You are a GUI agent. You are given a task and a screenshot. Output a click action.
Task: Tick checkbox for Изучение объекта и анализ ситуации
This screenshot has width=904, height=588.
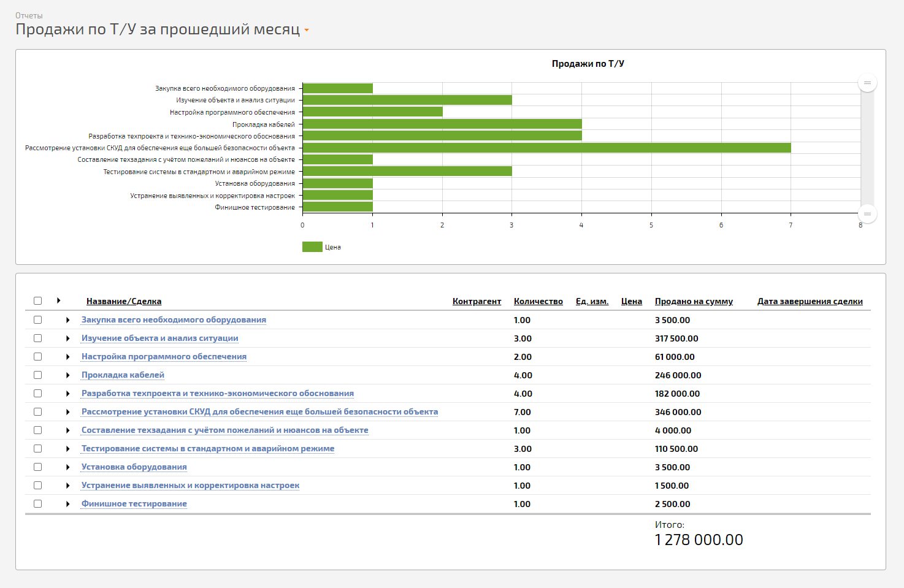37,338
